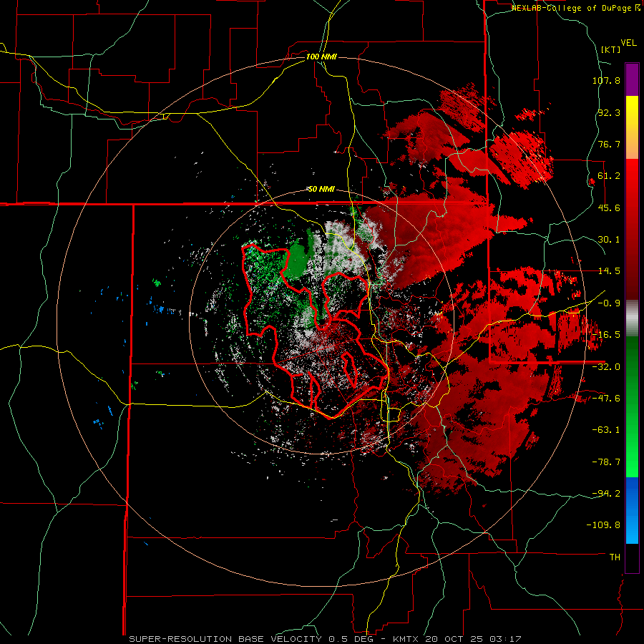The width and height of the screenshot is (644, 644).
Task: Click the 100 NMI range ring label
Action: [x=321, y=57]
